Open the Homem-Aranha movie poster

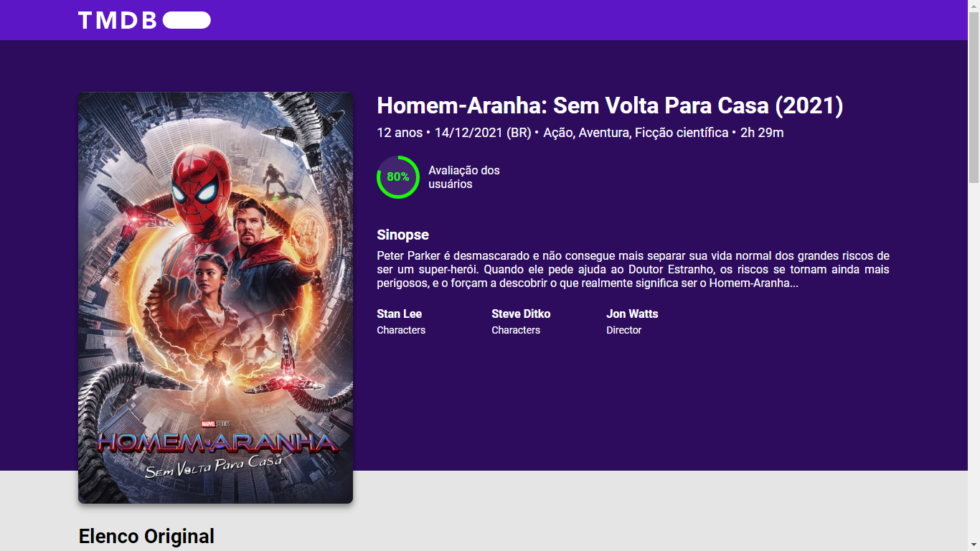[x=215, y=298]
